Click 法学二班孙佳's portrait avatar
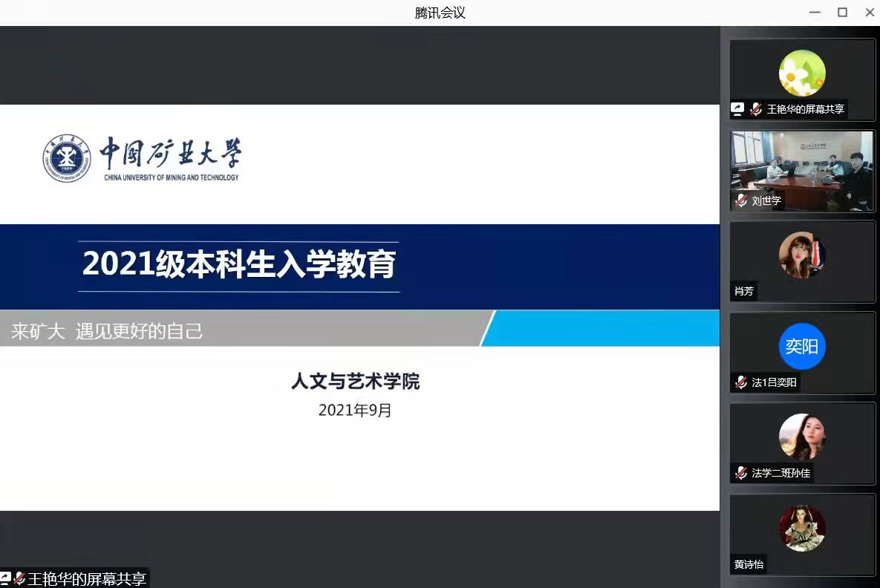This screenshot has width=880, height=588. [802, 437]
